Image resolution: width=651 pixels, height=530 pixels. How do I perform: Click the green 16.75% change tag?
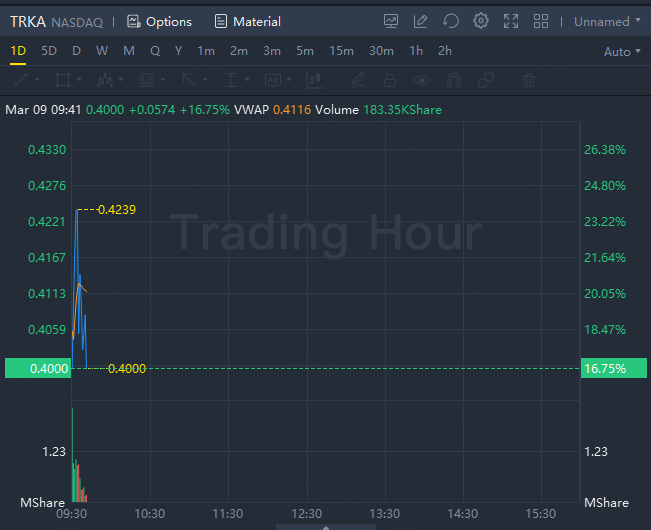tap(614, 368)
